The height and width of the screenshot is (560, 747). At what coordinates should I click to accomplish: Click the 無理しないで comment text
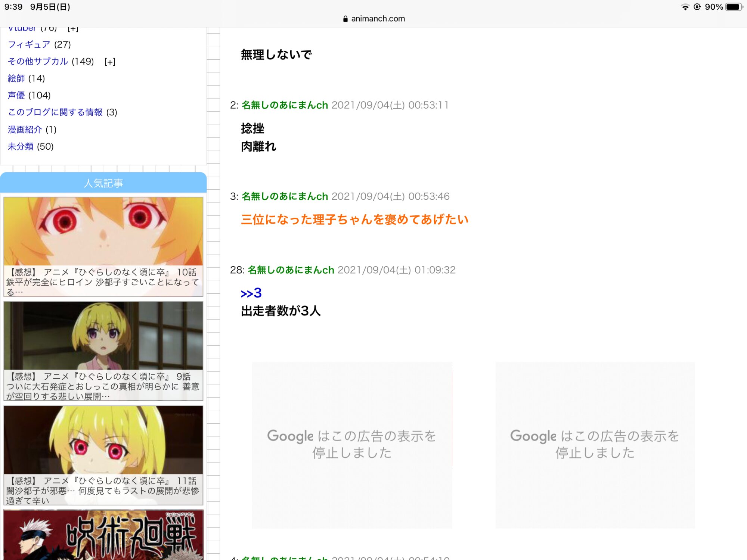276,55
